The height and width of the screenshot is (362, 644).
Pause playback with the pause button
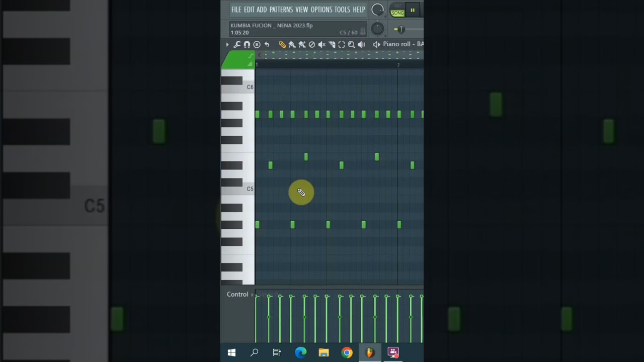(x=413, y=10)
